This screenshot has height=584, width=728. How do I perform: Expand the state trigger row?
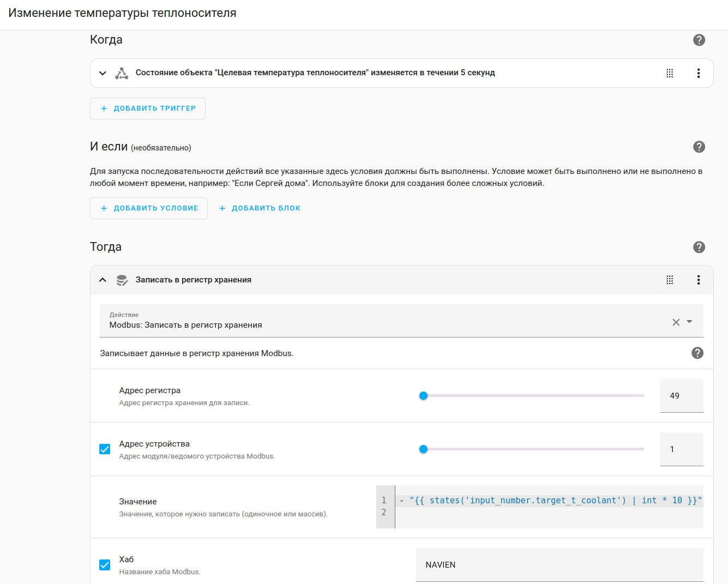(x=103, y=73)
